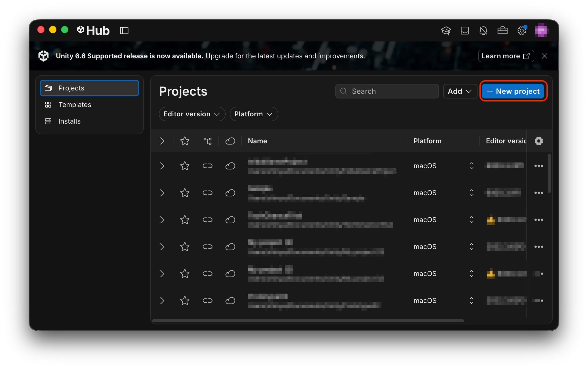Open Hub preferences gear in the title bar

(x=522, y=31)
